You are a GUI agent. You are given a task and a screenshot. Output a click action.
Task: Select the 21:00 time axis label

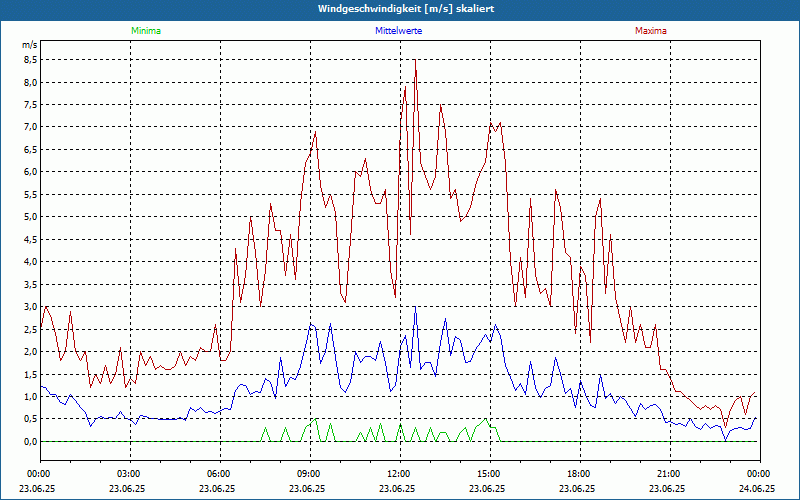pos(669,473)
